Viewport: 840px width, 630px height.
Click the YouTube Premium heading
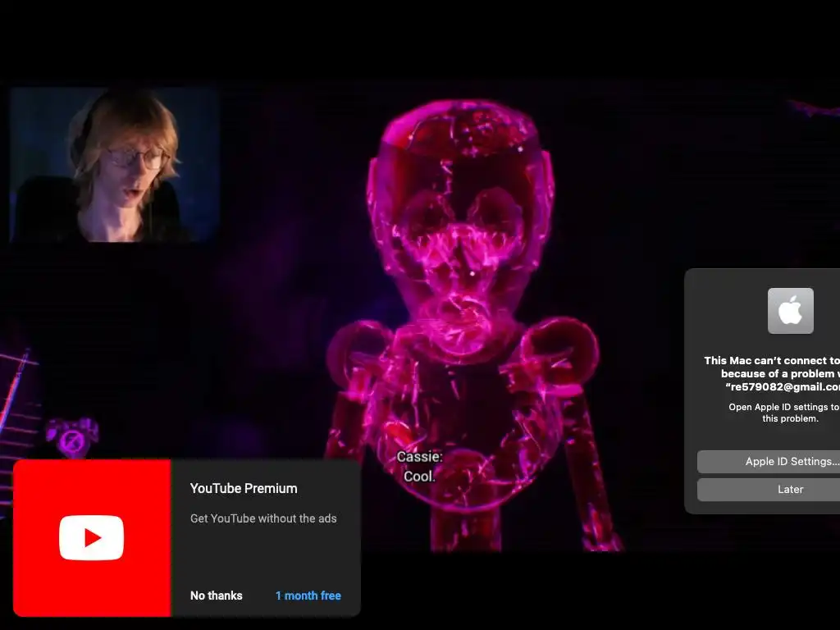coord(243,489)
